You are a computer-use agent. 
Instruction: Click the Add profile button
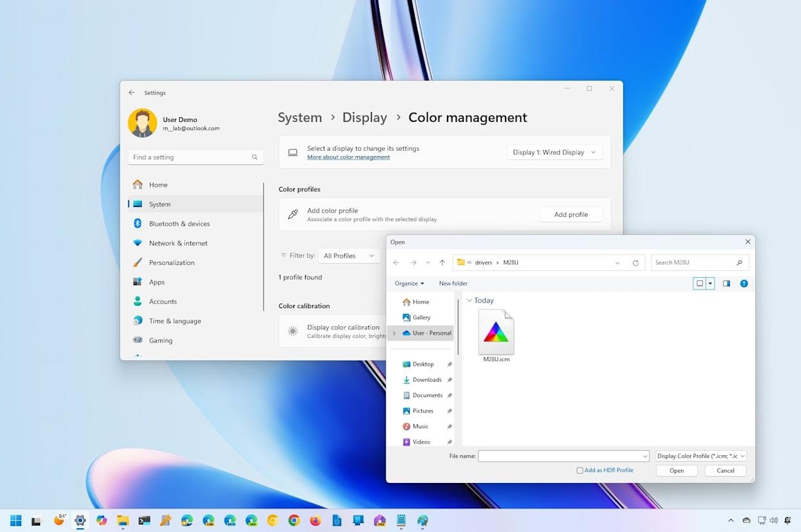coord(571,215)
